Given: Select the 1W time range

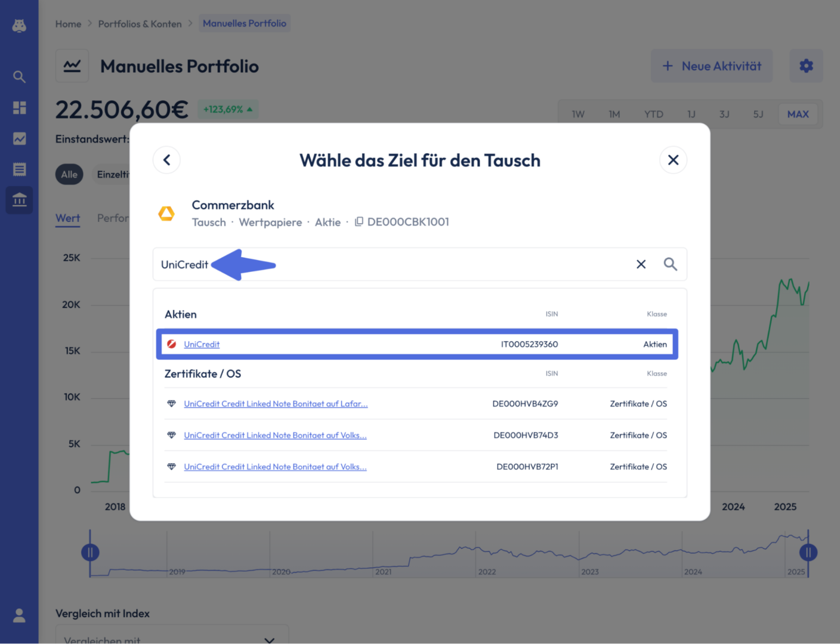Looking at the screenshot, I should tap(578, 114).
